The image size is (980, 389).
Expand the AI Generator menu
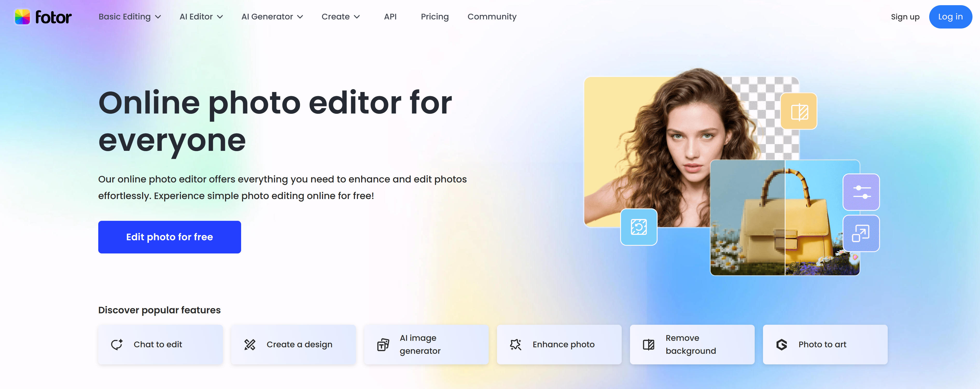pyautogui.click(x=272, y=17)
